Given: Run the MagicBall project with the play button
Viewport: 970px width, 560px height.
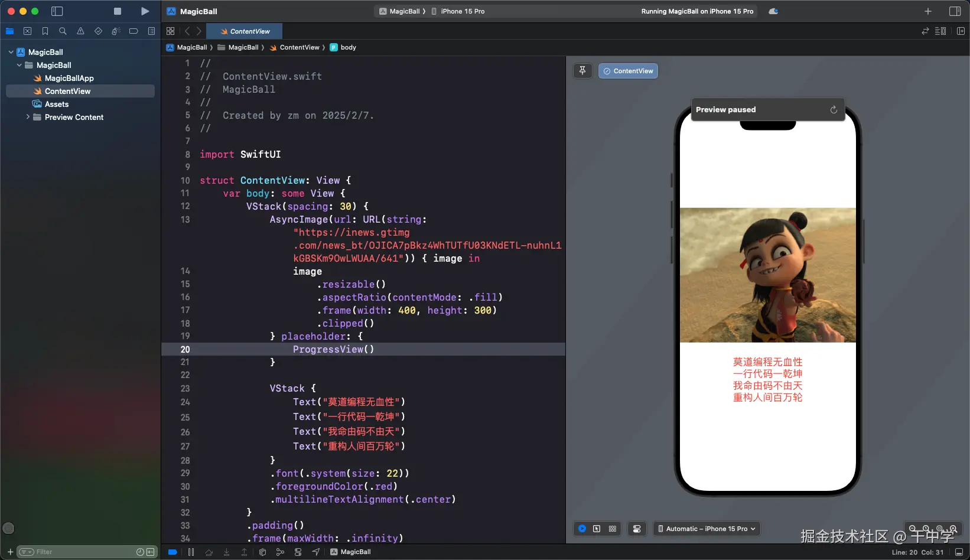Looking at the screenshot, I should [145, 11].
